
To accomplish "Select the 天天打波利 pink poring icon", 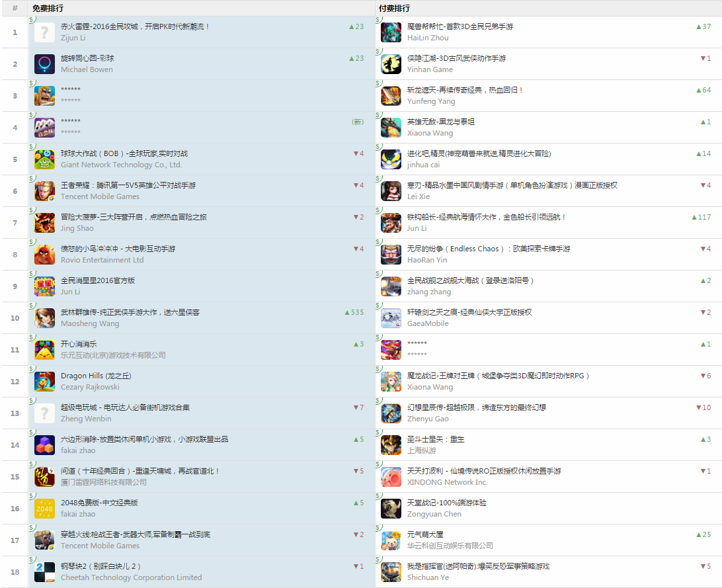I will (391, 477).
